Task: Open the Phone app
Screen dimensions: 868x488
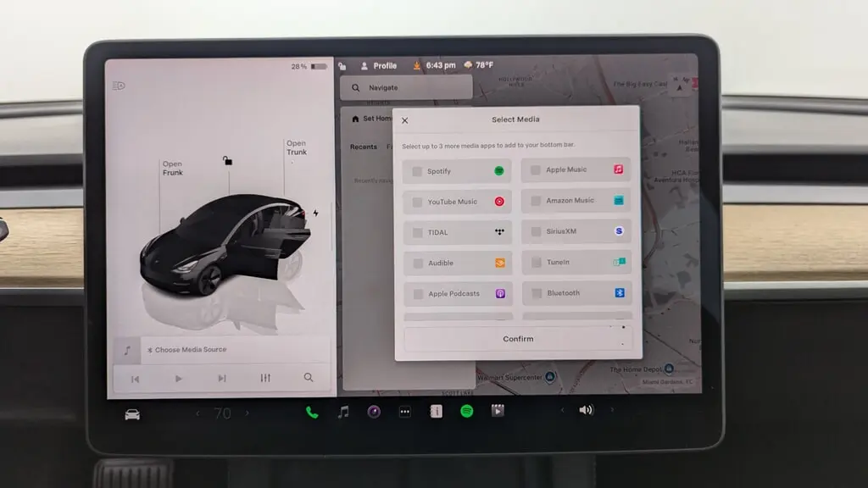Action: tap(312, 413)
